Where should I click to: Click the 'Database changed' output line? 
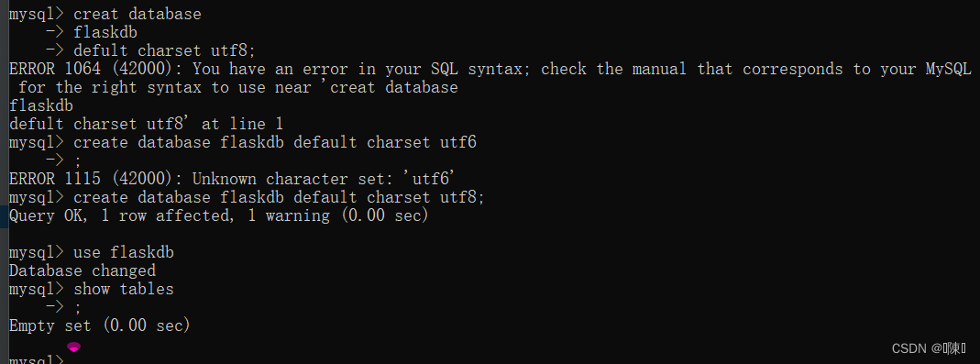(x=83, y=270)
